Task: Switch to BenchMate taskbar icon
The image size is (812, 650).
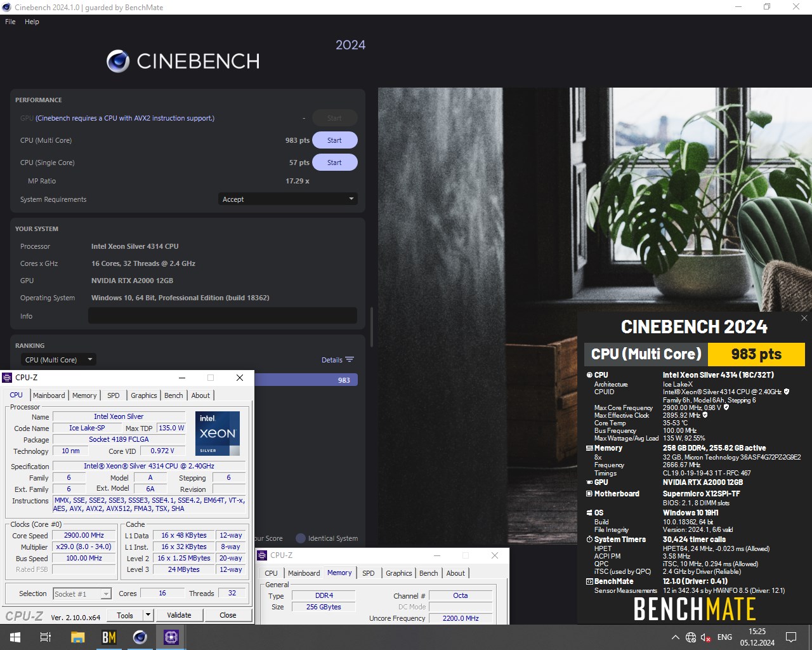Action: 108,637
